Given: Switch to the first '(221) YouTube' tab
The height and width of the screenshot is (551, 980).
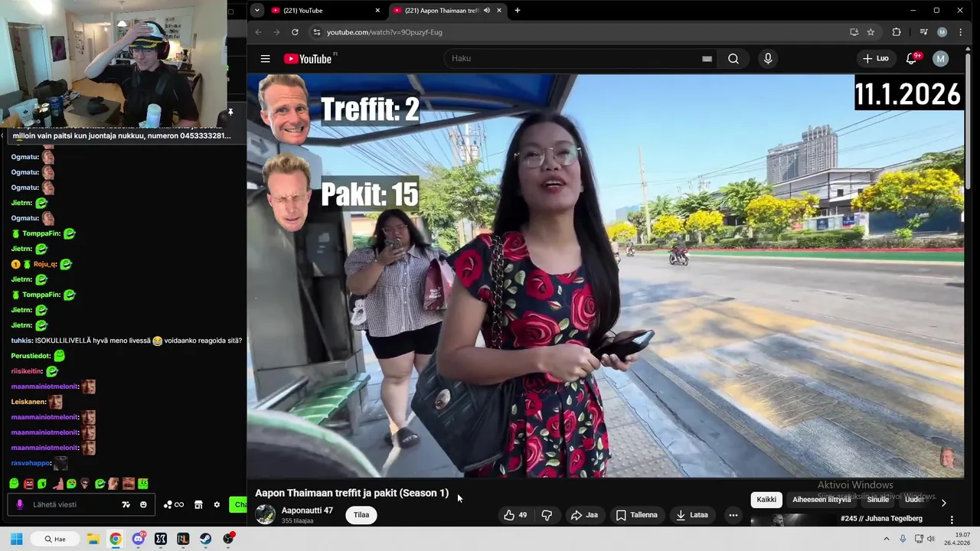Looking at the screenshot, I should point(325,11).
